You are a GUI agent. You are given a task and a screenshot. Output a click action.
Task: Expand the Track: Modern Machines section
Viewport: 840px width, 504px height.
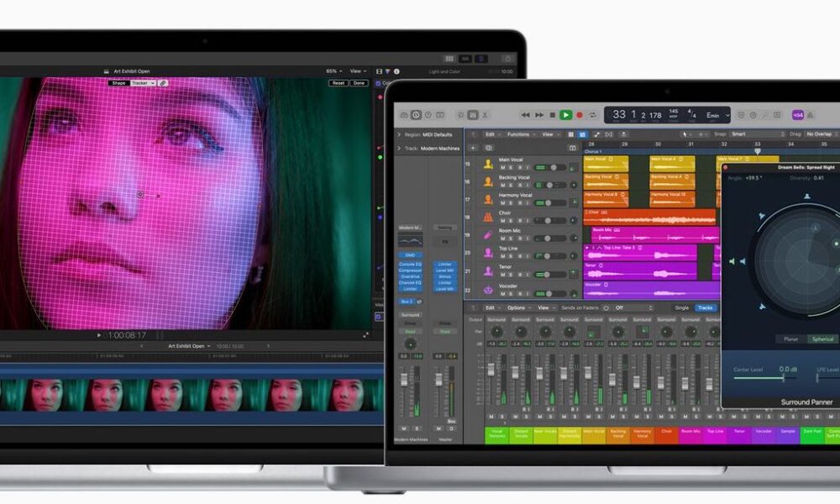(x=399, y=149)
